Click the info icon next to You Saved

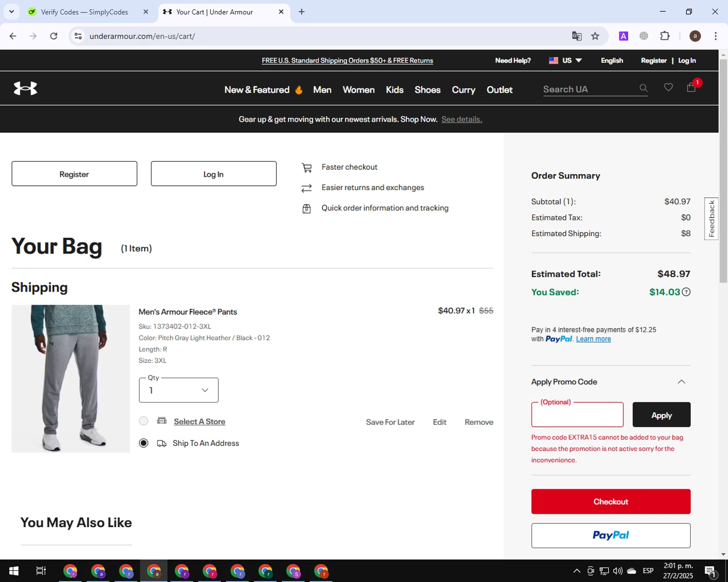click(686, 292)
